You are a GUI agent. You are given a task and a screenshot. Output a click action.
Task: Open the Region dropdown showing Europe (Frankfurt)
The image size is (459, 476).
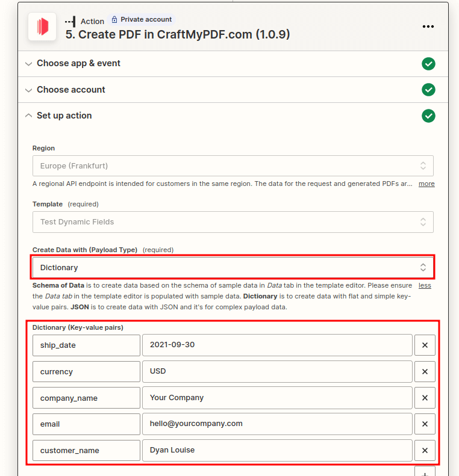point(233,165)
